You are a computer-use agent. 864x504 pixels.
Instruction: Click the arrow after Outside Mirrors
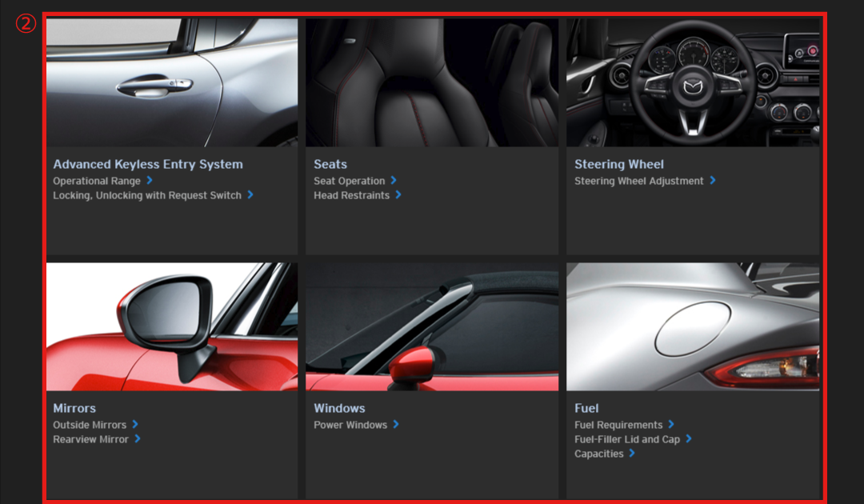pos(135,425)
